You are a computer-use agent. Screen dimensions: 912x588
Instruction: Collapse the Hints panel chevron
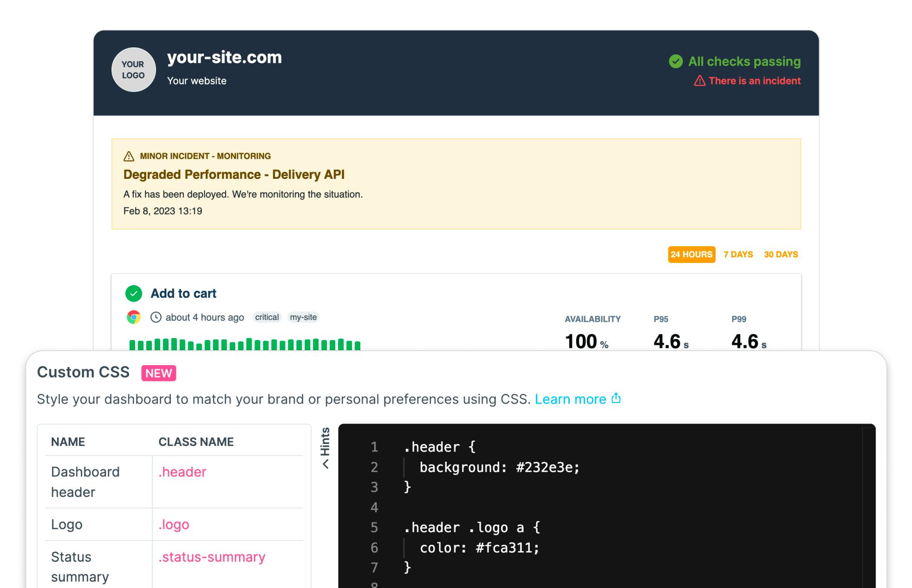click(326, 464)
